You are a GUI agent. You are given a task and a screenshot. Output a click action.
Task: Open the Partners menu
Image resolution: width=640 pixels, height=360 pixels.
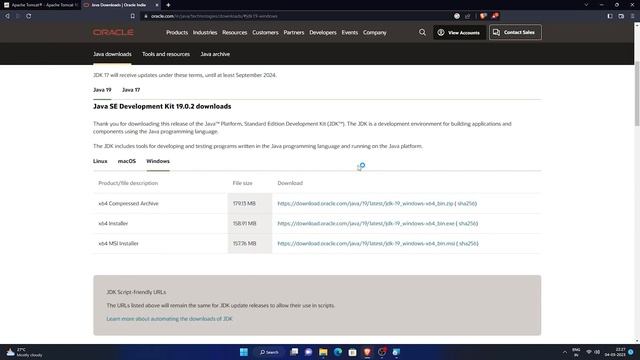293,32
